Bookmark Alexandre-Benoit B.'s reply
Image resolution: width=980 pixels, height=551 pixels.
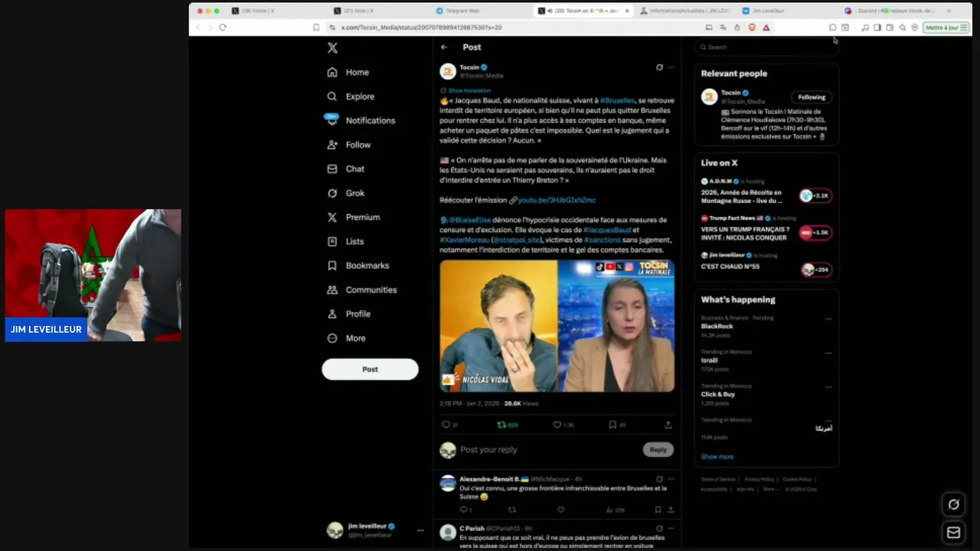(658, 510)
